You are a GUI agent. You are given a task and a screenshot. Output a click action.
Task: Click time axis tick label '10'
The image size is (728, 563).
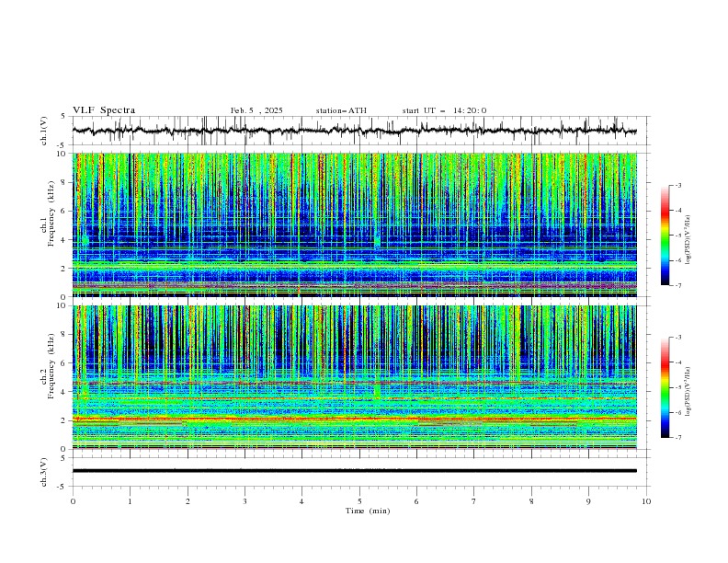[x=646, y=501]
